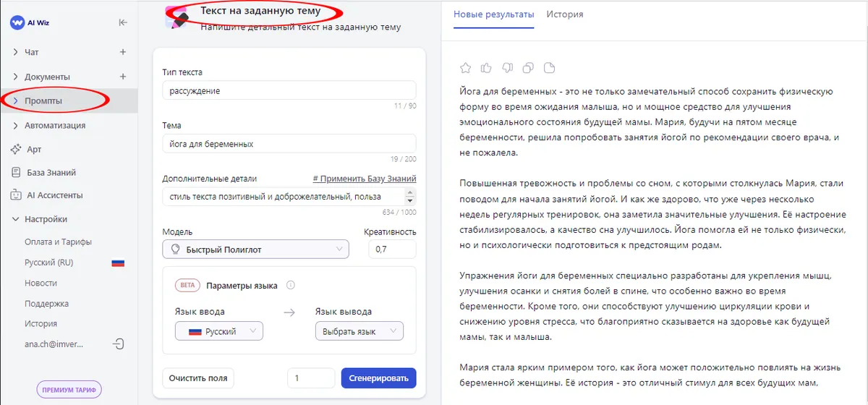Click the lightbulb icon in model selector
Screen dimensions: 868x405
coord(174,250)
